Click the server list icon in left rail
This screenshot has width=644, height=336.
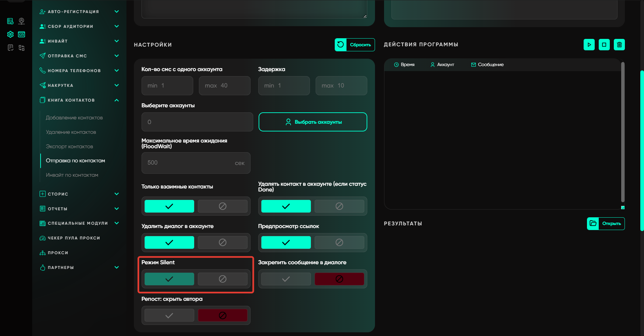click(10, 21)
